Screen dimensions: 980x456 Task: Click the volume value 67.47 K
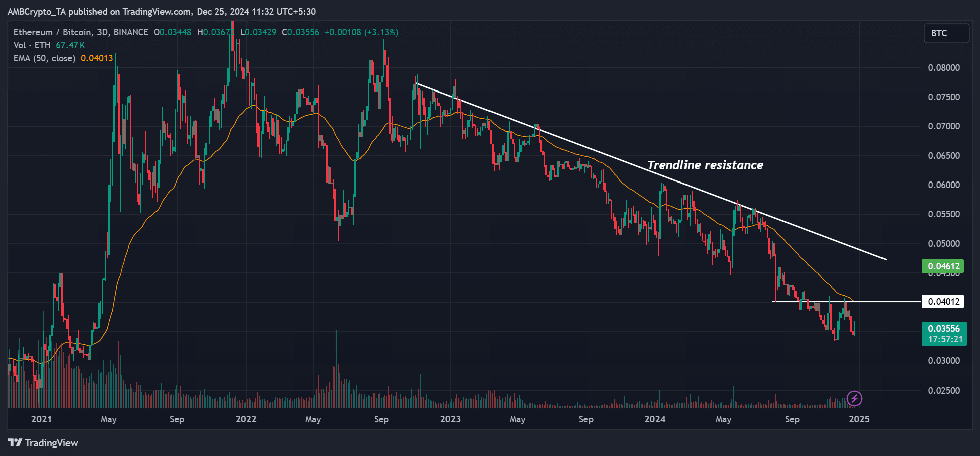pyautogui.click(x=70, y=45)
